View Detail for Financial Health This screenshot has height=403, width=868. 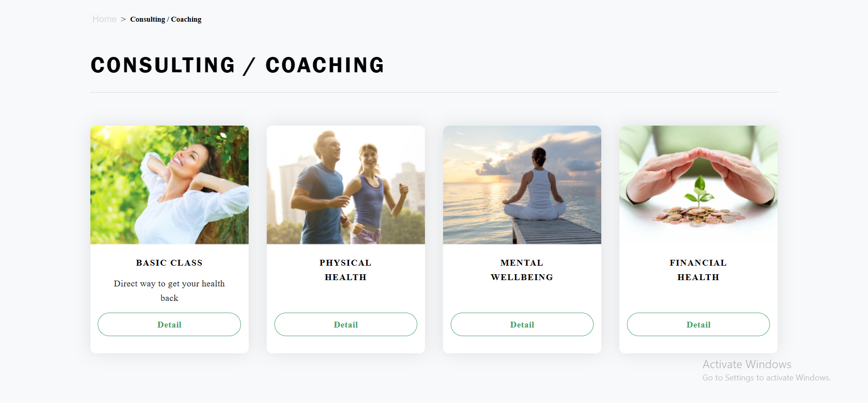[698, 324]
